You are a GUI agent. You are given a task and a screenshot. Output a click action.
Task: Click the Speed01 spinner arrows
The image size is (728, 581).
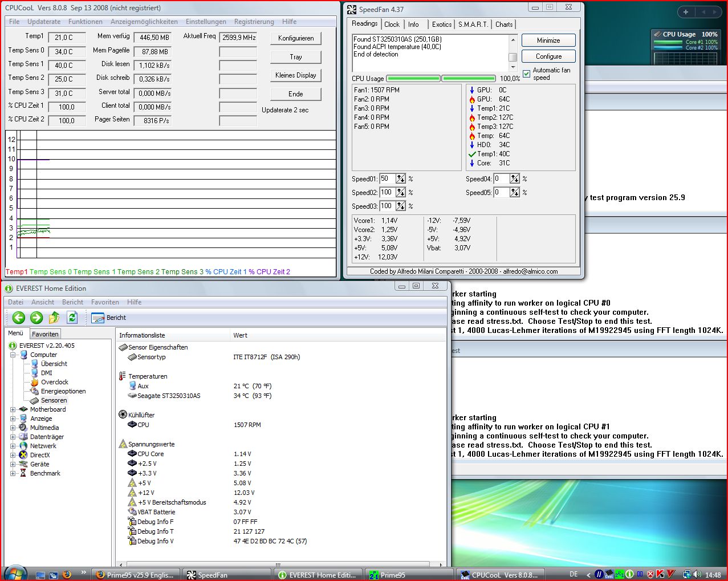coord(401,179)
